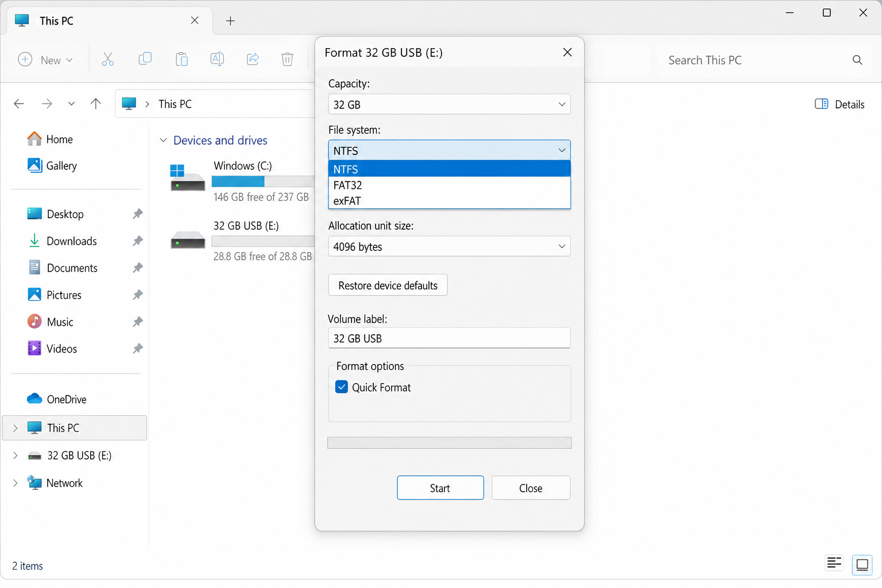Click the Copy toolbar icon
882x588 pixels.
coord(145,59)
